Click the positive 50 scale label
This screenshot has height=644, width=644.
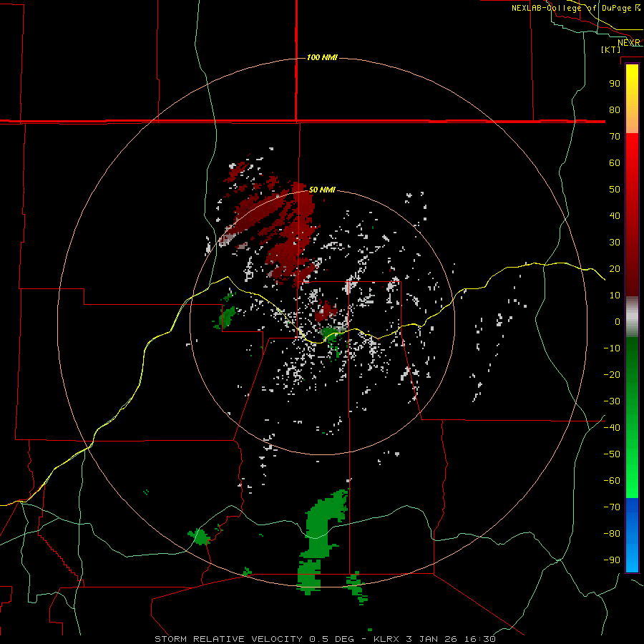pos(615,190)
